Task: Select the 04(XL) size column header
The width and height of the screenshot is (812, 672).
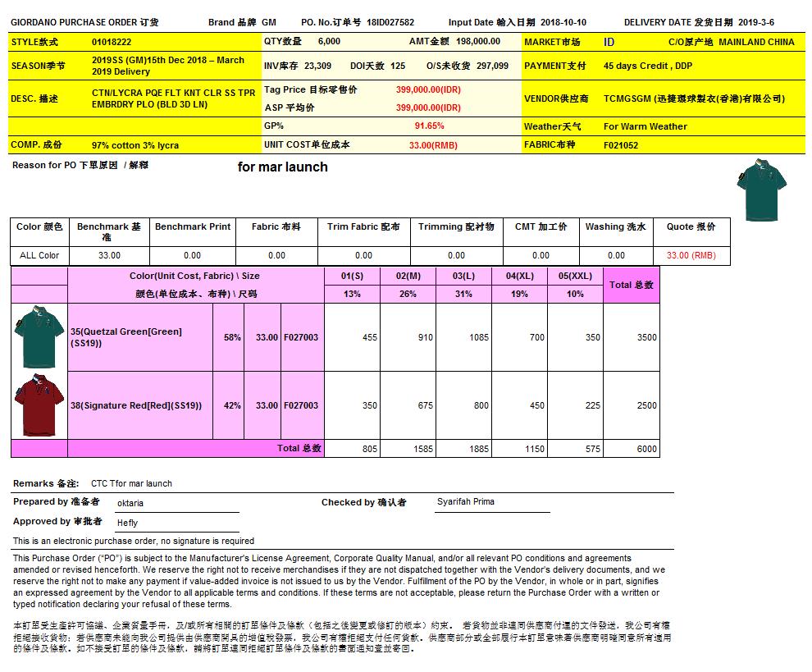Action: (521, 276)
